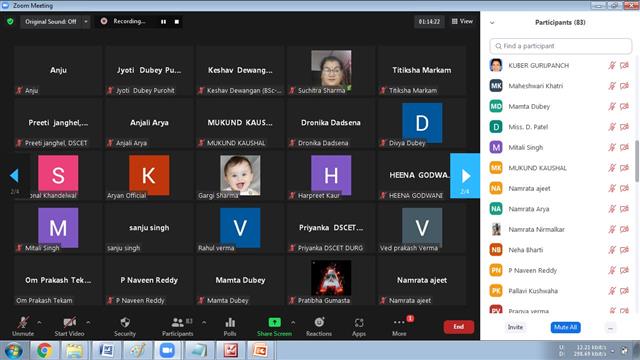This screenshot has height=360, width=640.
Task: Collapse participants panel chevron
Action: [492, 23]
